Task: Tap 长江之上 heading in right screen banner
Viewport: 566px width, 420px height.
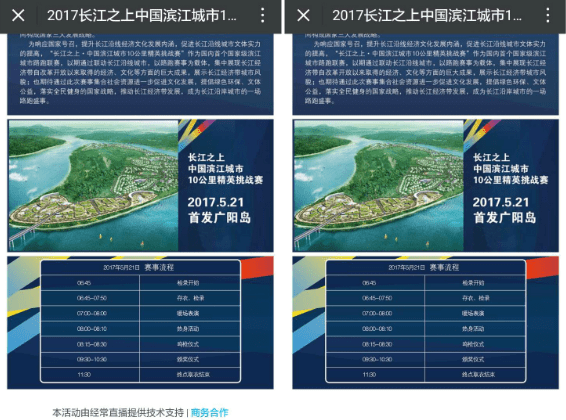Action: 491,157
